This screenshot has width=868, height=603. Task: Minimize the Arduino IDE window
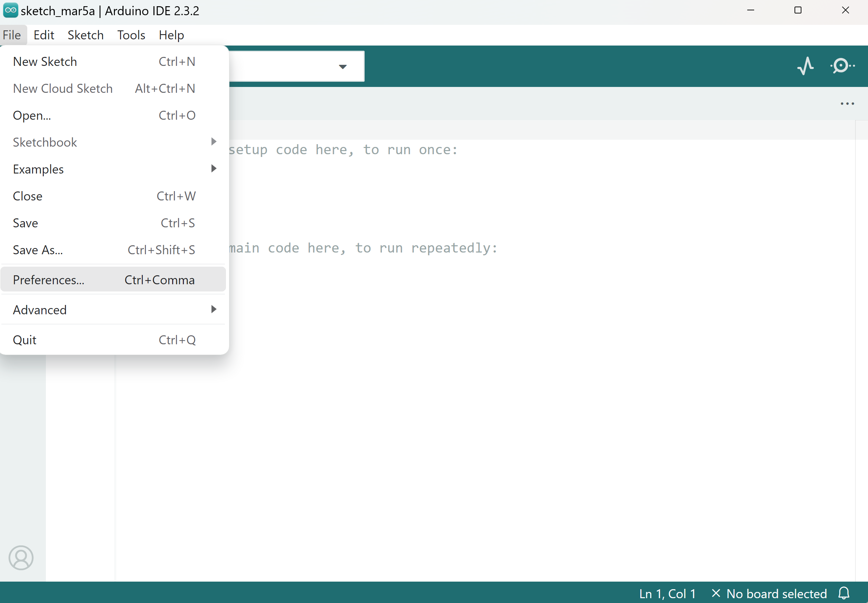[x=750, y=10]
